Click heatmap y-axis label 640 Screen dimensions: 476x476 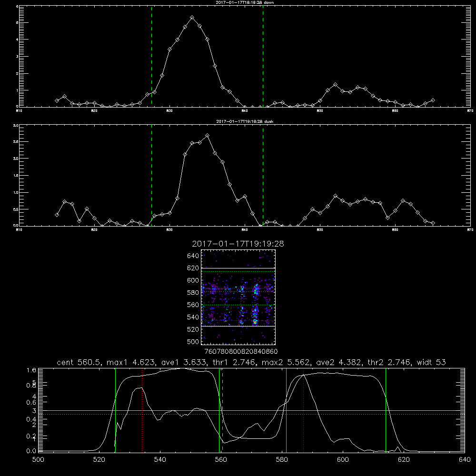tap(193, 256)
